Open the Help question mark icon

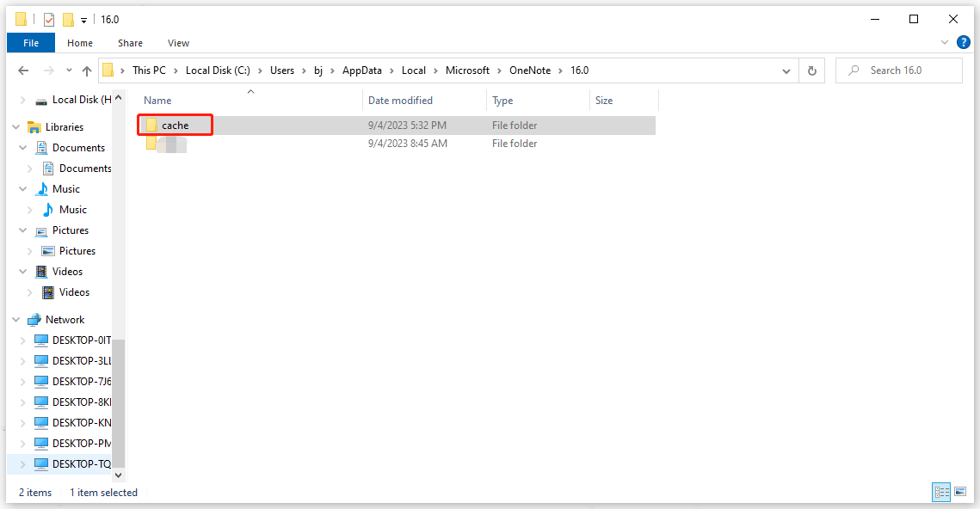(x=963, y=42)
